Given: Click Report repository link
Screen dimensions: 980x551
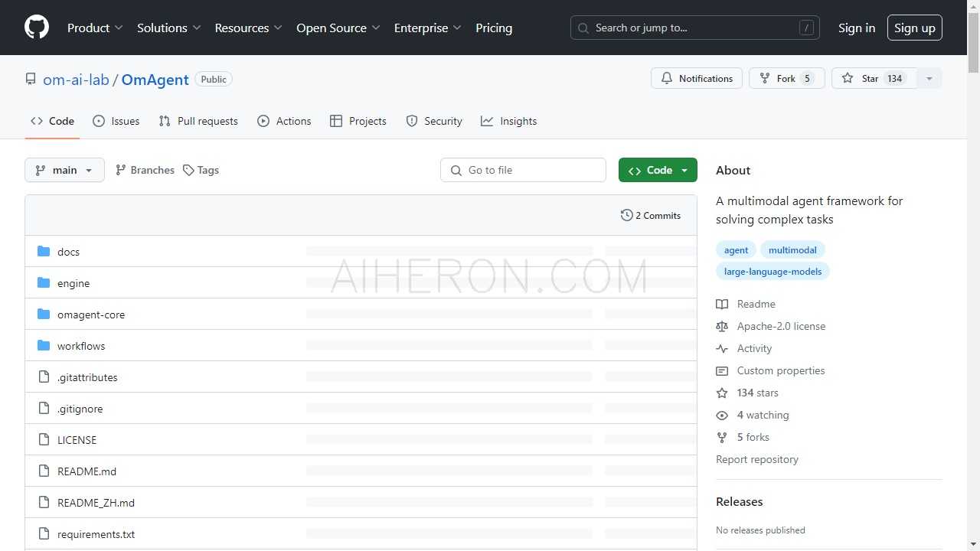Looking at the screenshot, I should (757, 459).
